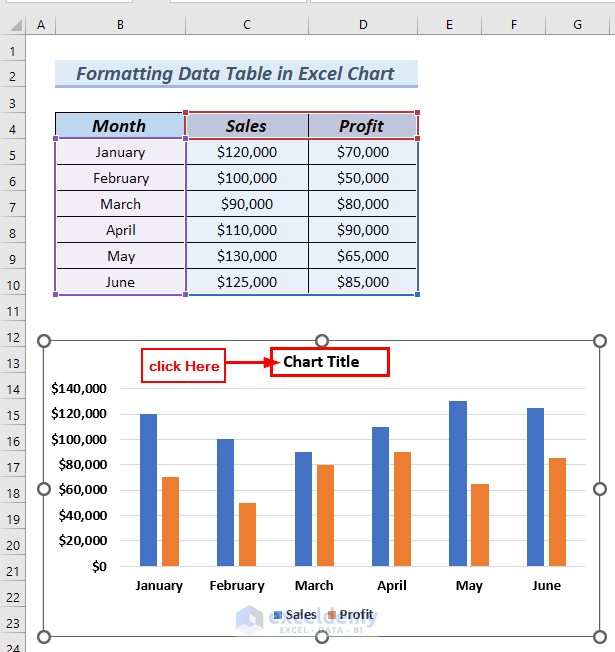Click the Profit legend entry in chart
The height and width of the screenshot is (652, 615).
tap(351, 614)
